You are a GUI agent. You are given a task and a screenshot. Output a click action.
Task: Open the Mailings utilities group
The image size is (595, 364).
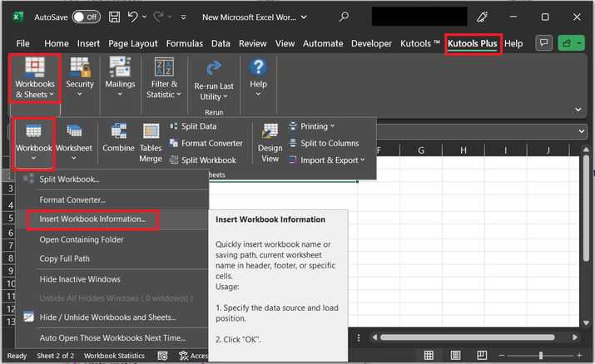(x=121, y=78)
